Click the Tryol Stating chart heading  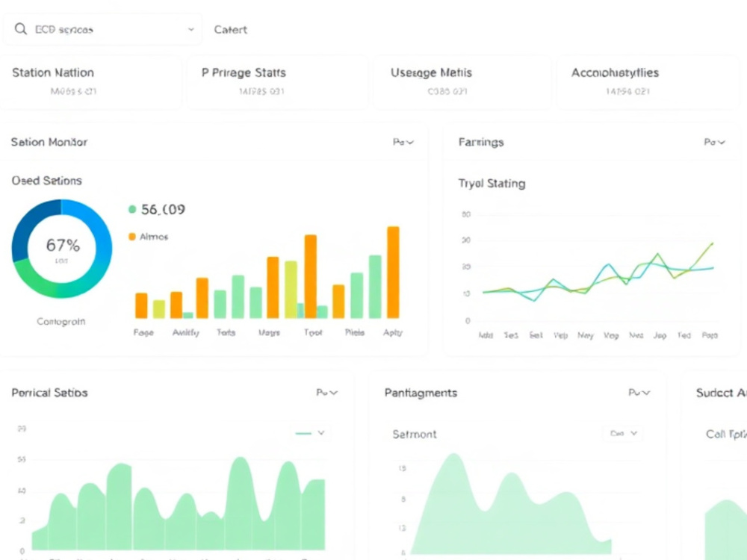(x=492, y=184)
